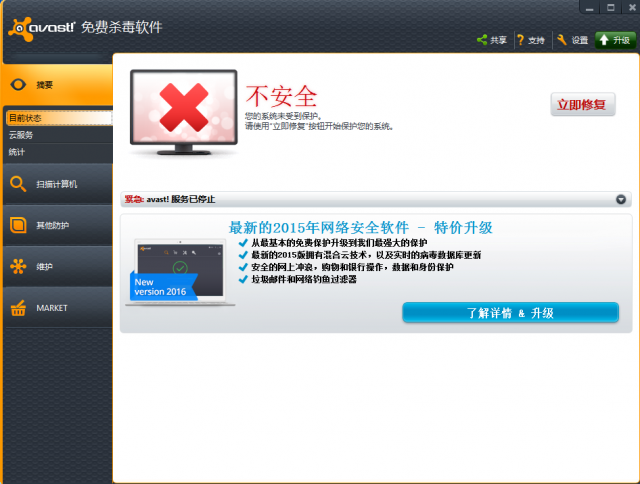This screenshot has height=484, width=640.
Task: Click the wrench settings icon
Action: [562, 40]
